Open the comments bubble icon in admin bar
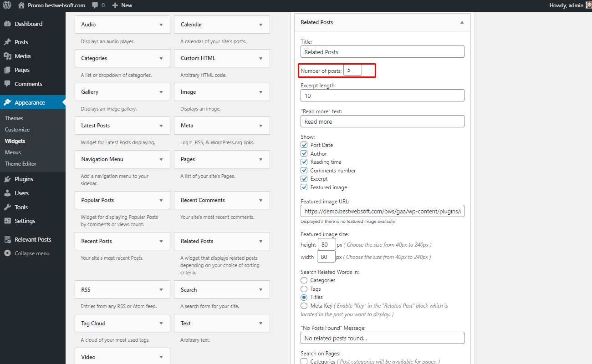The image size is (592, 364). pos(95,5)
